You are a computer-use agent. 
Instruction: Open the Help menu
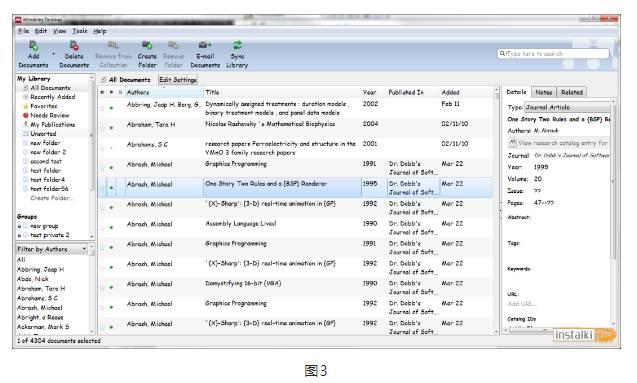click(100, 31)
